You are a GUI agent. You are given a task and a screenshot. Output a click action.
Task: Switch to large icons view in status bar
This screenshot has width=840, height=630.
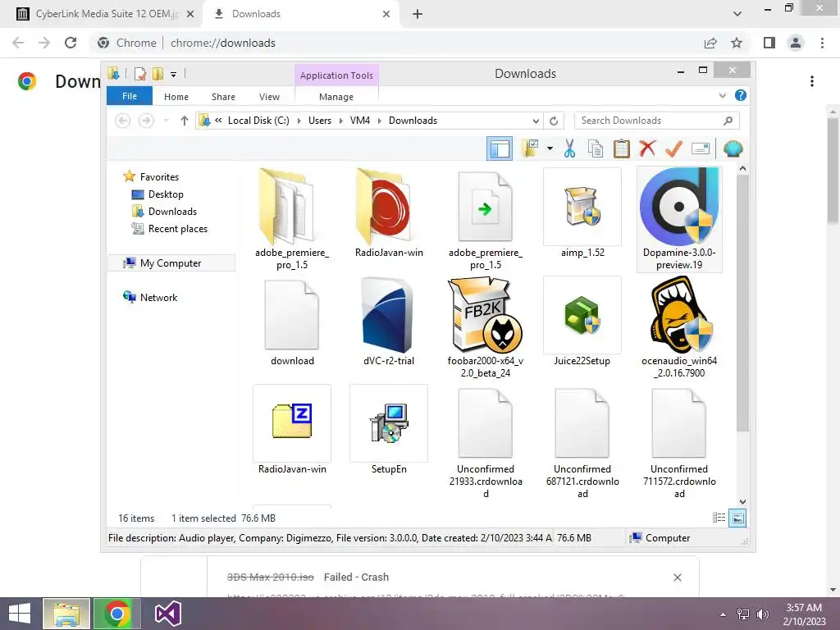pos(737,518)
